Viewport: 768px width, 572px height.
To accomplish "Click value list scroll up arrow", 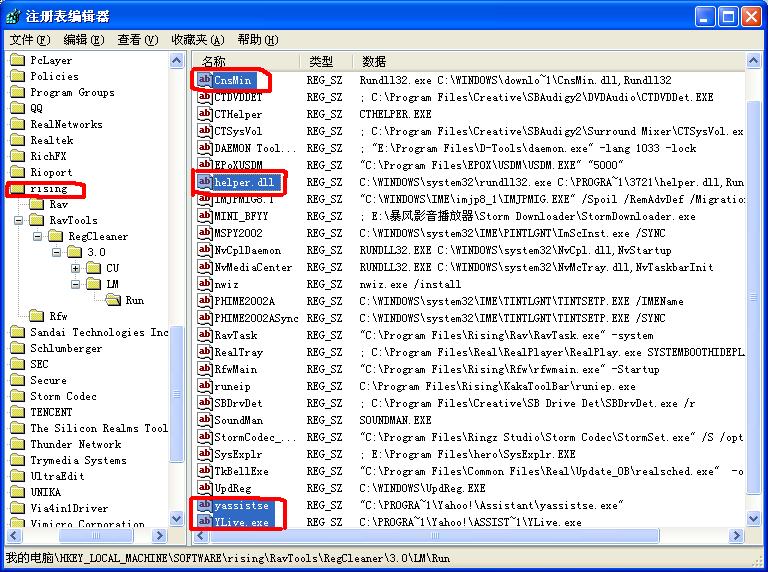I will pyautogui.click(x=753, y=61).
